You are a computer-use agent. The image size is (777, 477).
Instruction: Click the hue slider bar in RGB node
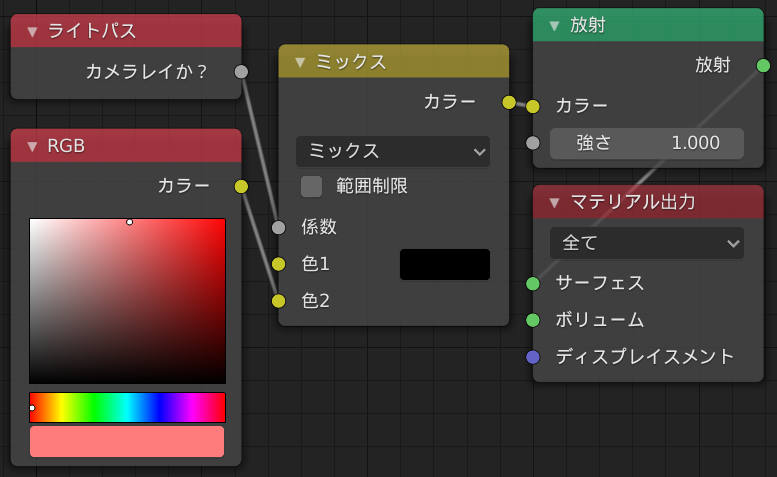(127, 408)
